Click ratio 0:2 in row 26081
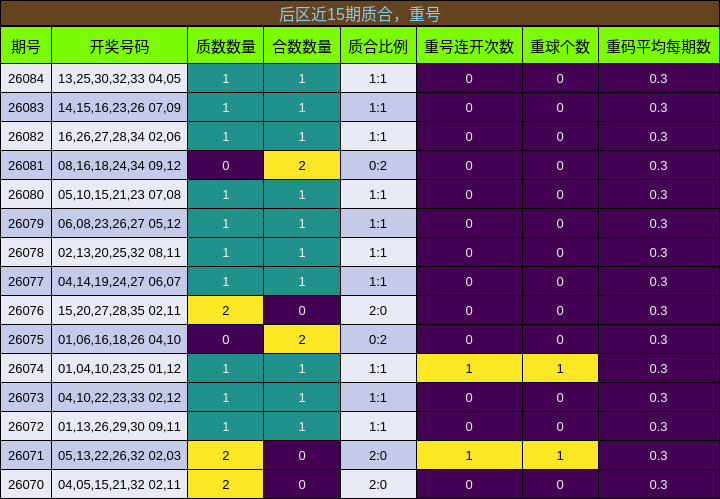 click(378, 165)
